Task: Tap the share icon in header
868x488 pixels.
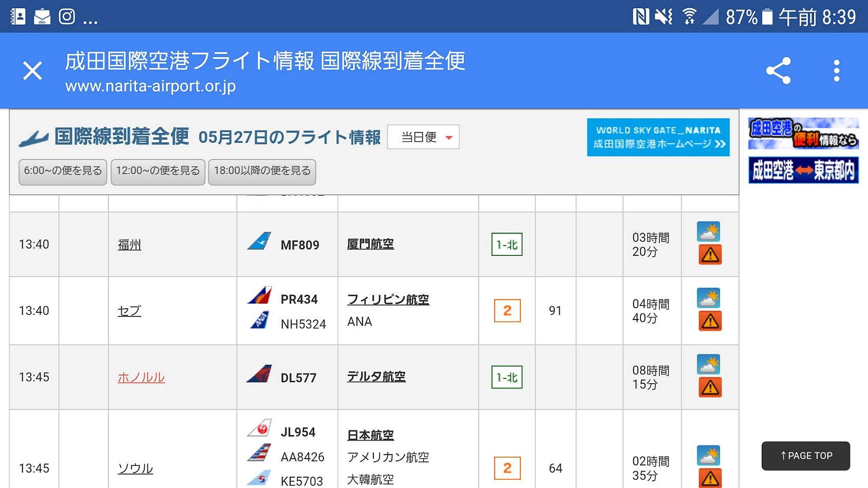Action: click(778, 71)
